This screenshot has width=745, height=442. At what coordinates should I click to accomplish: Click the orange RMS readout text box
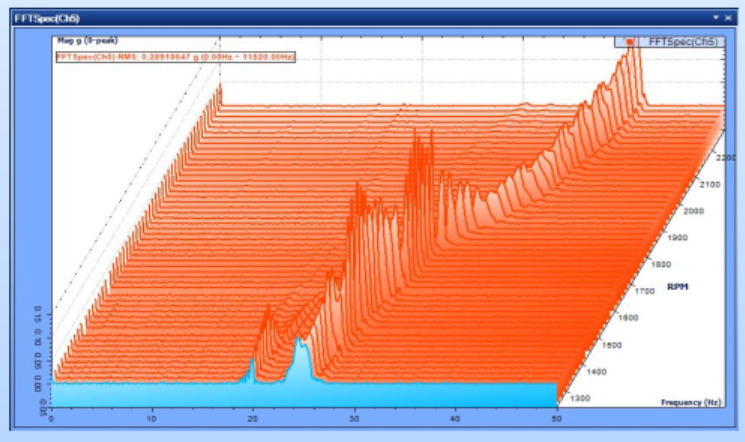(x=175, y=57)
